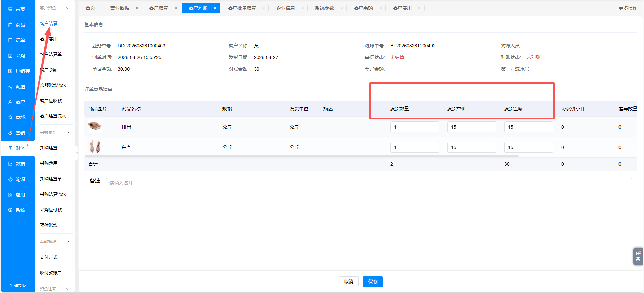Viewport: 644px width, 293px height.
Task: Collapse the 采购资金 menu group
Action: pos(68,133)
